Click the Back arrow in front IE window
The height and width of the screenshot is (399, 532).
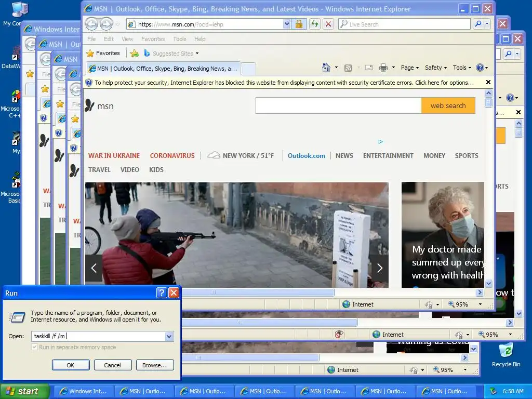coord(91,24)
